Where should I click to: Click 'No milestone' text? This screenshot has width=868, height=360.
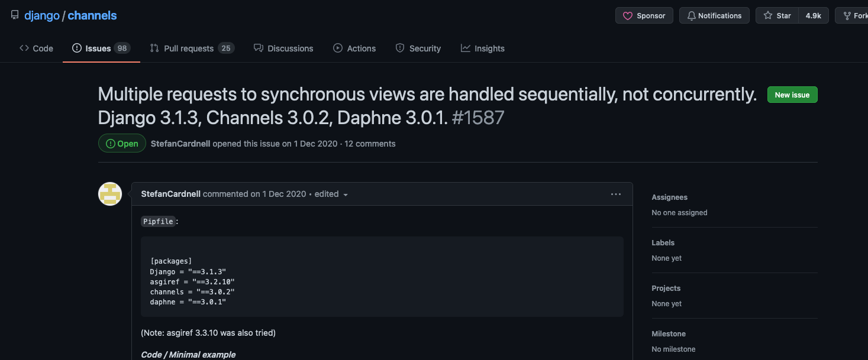673,349
